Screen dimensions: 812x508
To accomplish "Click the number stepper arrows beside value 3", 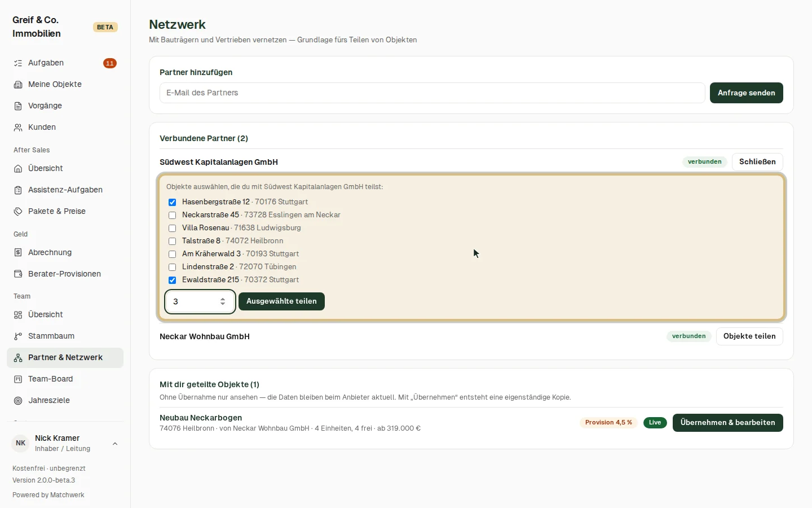I will pyautogui.click(x=223, y=301).
